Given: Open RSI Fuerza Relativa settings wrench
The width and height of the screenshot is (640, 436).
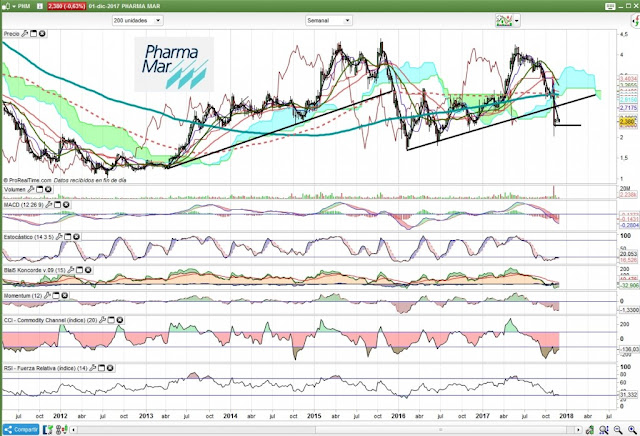Looking at the screenshot, I should pyautogui.click(x=93, y=368).
